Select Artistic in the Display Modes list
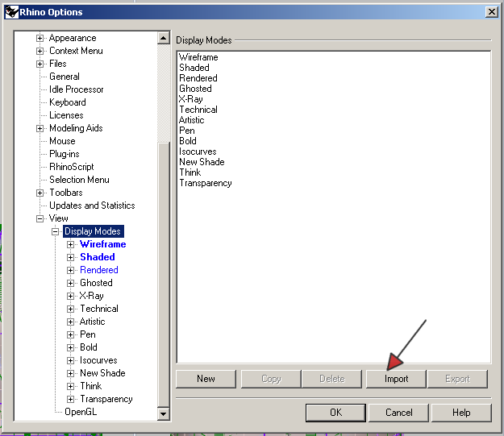Viewport: 504px width, 436px height. pos(192,120)
